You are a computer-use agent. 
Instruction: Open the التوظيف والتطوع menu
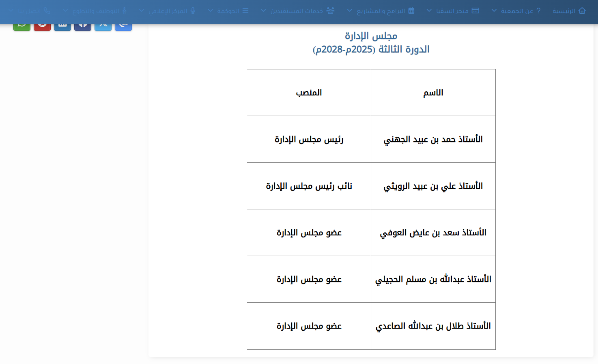(x=96, y=11)
